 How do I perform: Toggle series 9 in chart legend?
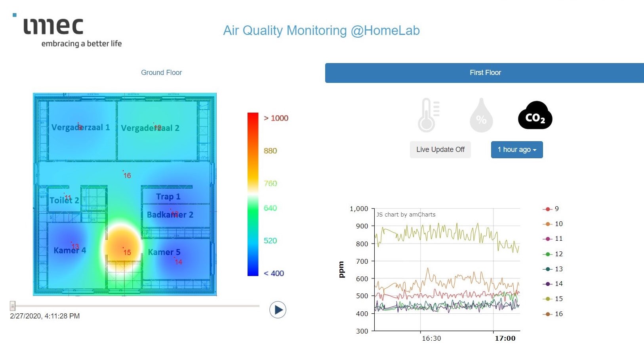[551, 209]
